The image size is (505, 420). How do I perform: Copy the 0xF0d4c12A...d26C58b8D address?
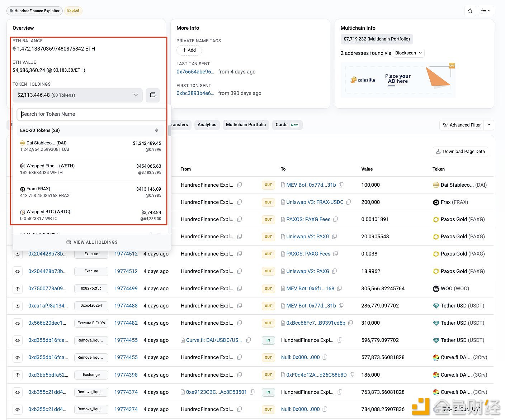pos(352,375)
